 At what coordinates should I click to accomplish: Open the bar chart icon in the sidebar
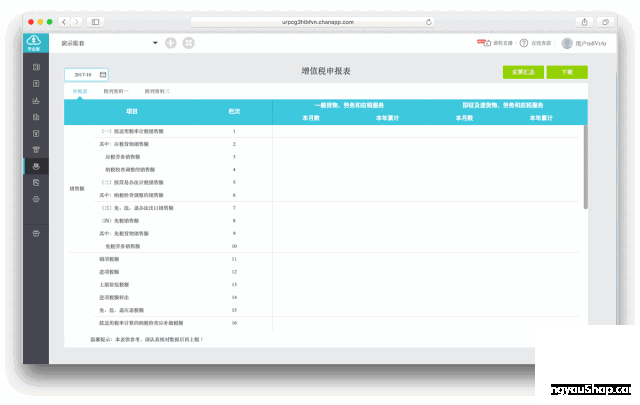36,100
